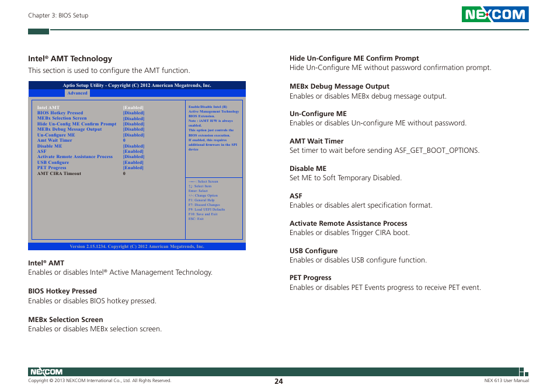Click the ASF heading in right column
557x392 pixels.
tap(296, 196)
